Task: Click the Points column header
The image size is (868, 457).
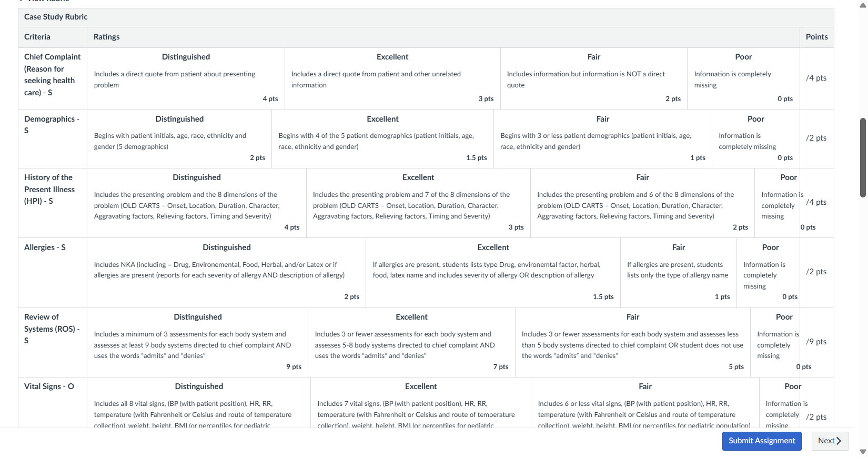Action: click(x=816, y=37)
